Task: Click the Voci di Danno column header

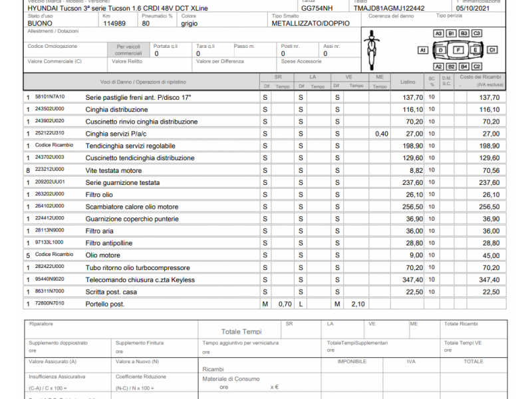Action: (143, 82)
